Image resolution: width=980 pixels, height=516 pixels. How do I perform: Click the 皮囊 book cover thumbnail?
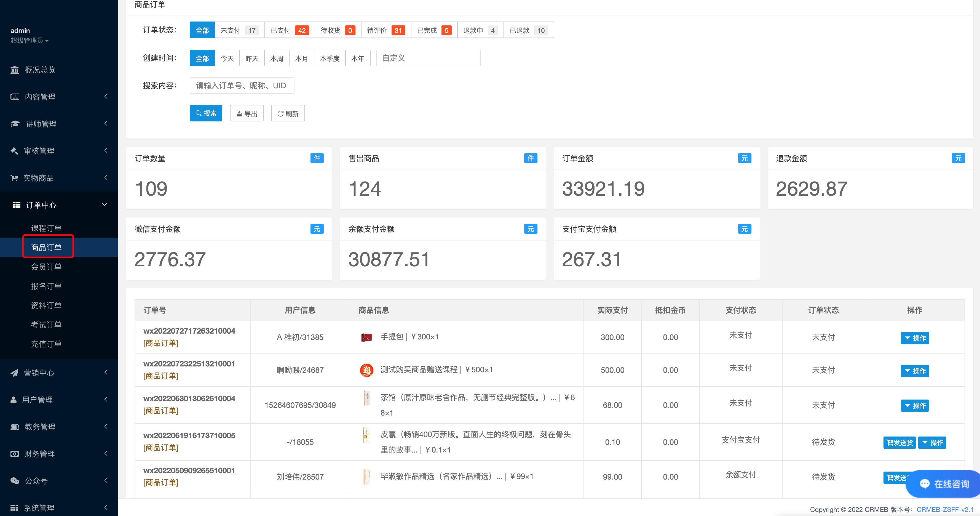pos(366,435)
